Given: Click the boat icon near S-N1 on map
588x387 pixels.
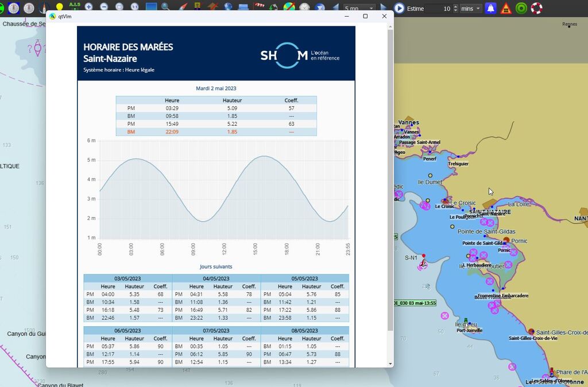Looking at the screenshot, I should click(x=423, y=264).
